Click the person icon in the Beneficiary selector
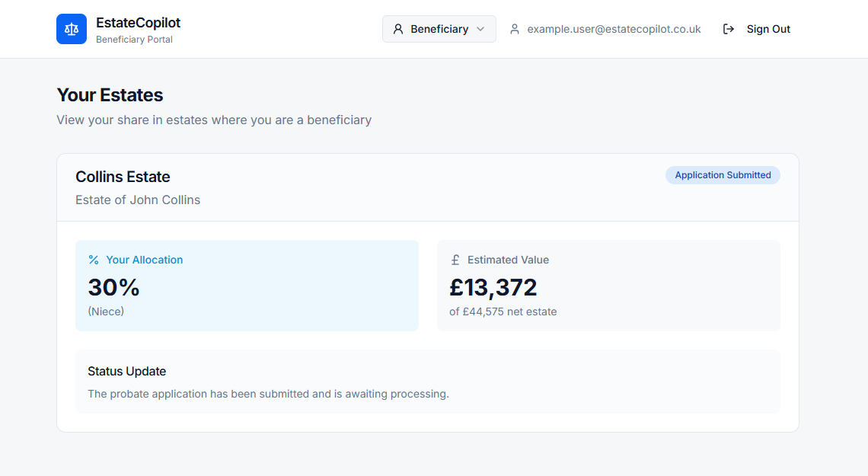The height and width of the screenshot is (476, 868). (x=398, y=28)
